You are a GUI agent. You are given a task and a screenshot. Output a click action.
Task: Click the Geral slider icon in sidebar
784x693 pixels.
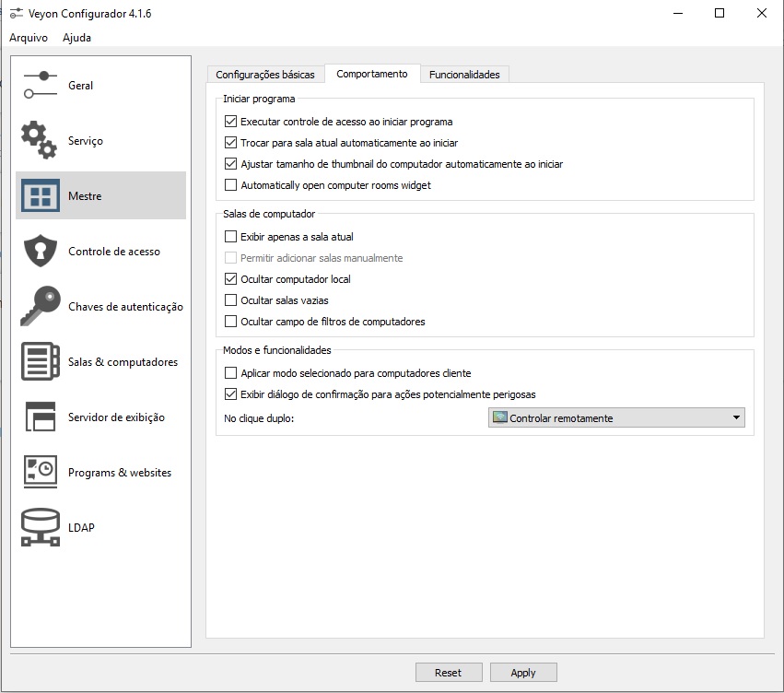[x=41, y=85]
